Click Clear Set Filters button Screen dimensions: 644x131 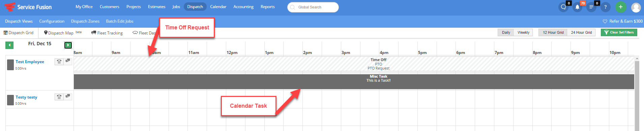click(619, 32)
